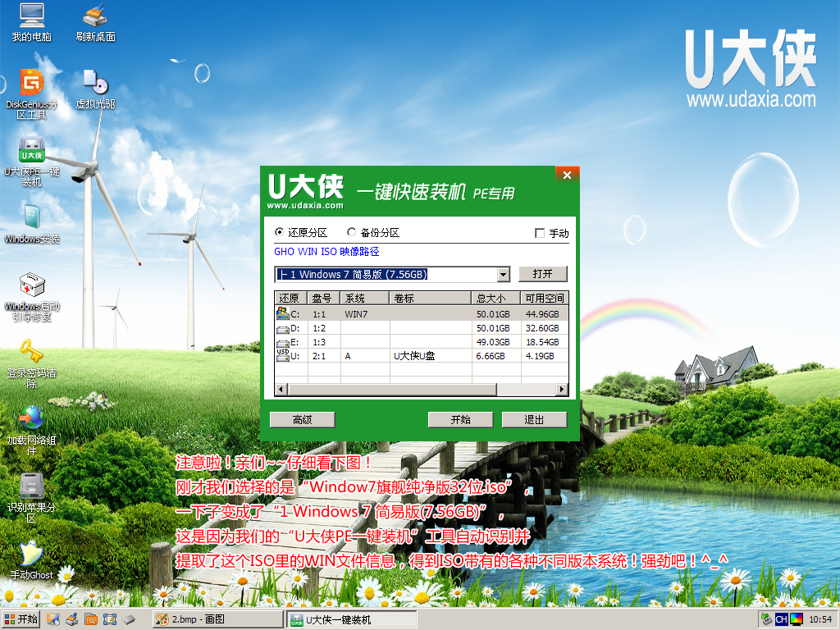Click the gray eraser-shaped quick launch icon
The height and width of the screenshot is (630, 840).
(129, 620)
